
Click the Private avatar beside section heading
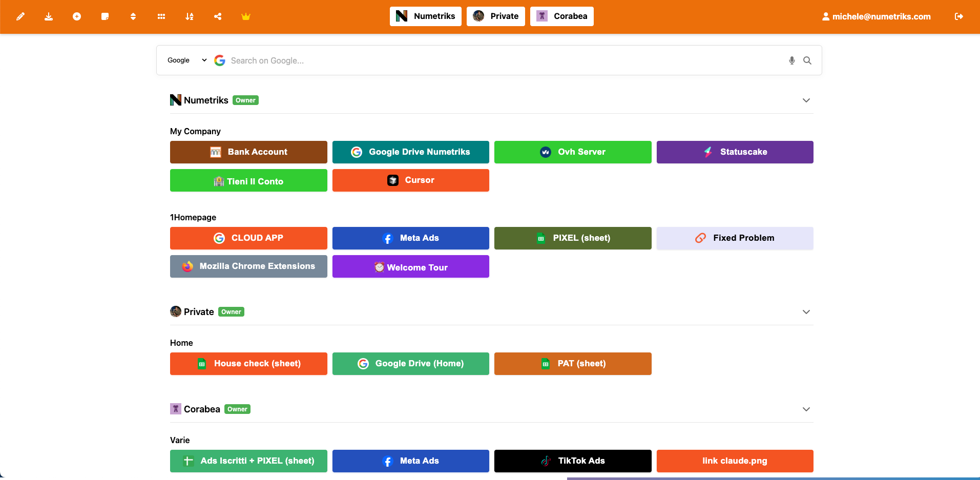point(176,311)
